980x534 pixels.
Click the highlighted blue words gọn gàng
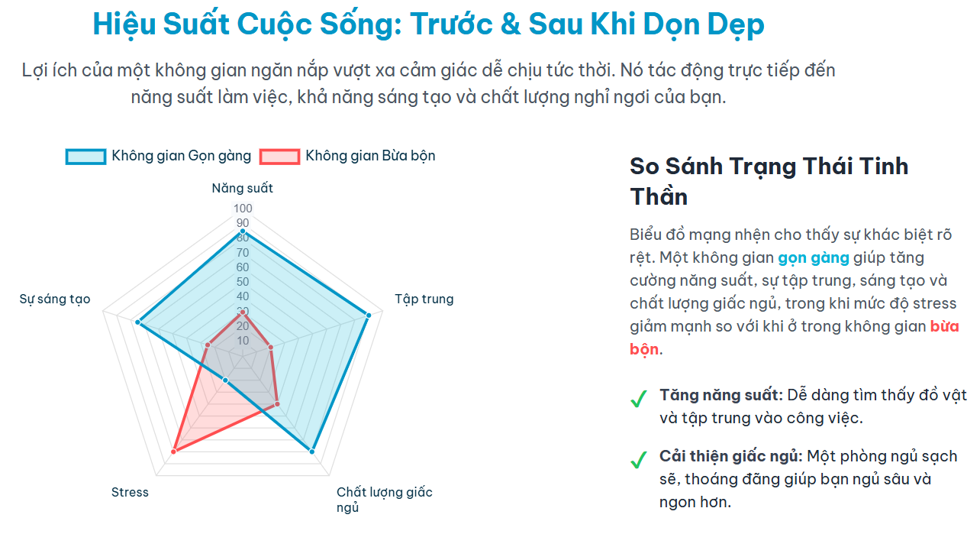(x=813, y=257)
